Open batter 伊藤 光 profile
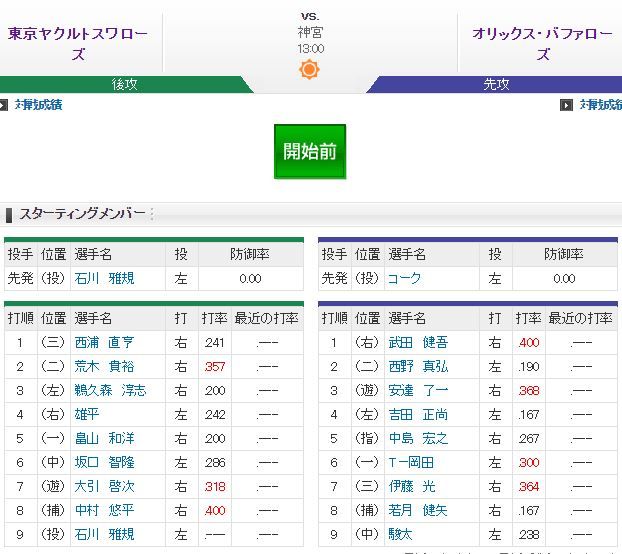Viewport: 622px width, 554px height. tap(412, 487)
